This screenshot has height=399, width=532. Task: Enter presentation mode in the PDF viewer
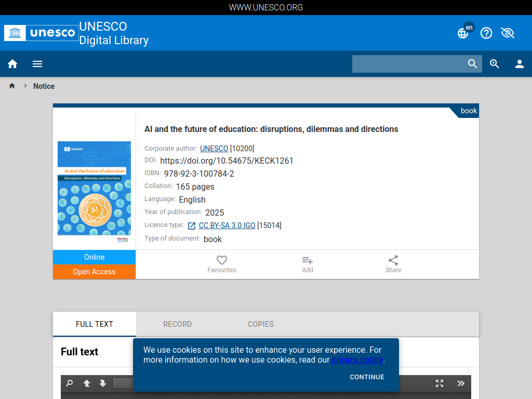click(x=439, y=383)
